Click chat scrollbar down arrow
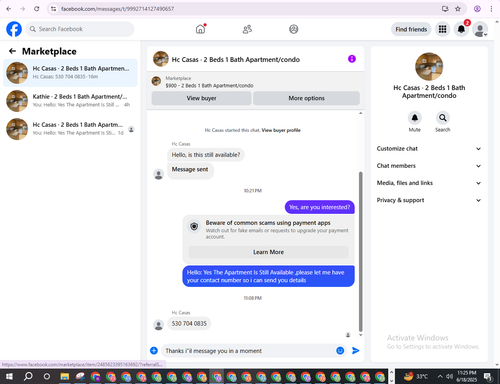Image resolution: width=500 pixels, height=384 pixels. (360, 335)
